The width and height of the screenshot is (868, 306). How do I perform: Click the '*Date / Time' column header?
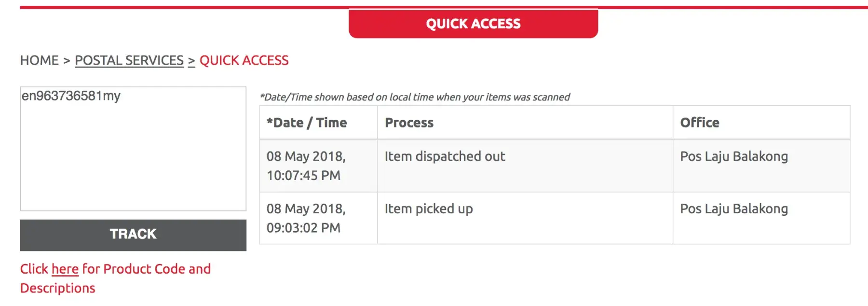coord(307,123)
